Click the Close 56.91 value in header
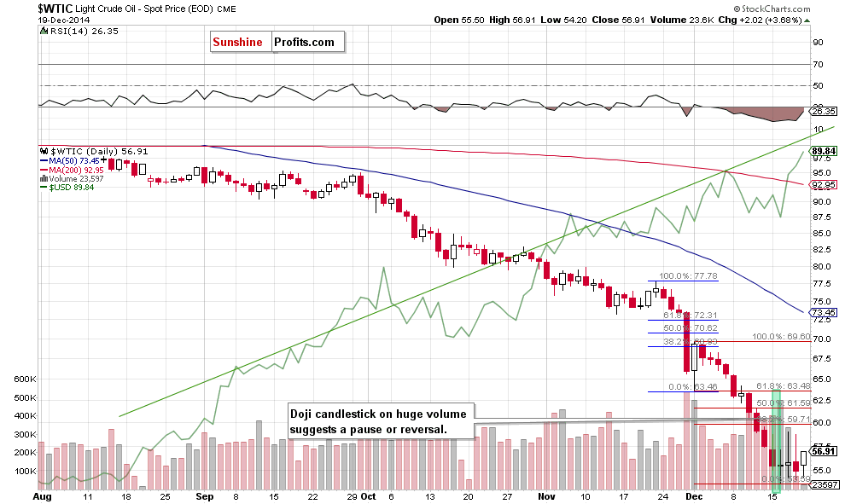Viewport: 845px width, 504px height. tap(618, 20)
